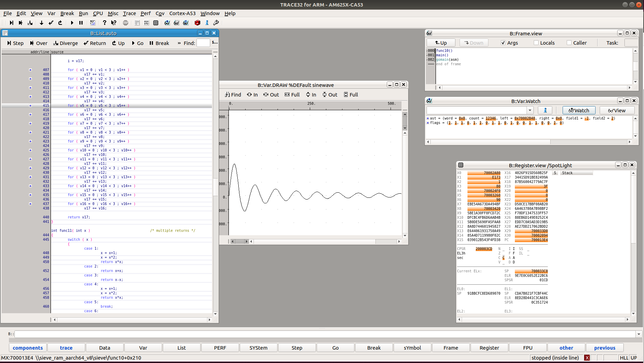Click the Find input field in List.auto
This screenshot has width=644, height=363.
(x=203, y=43)
